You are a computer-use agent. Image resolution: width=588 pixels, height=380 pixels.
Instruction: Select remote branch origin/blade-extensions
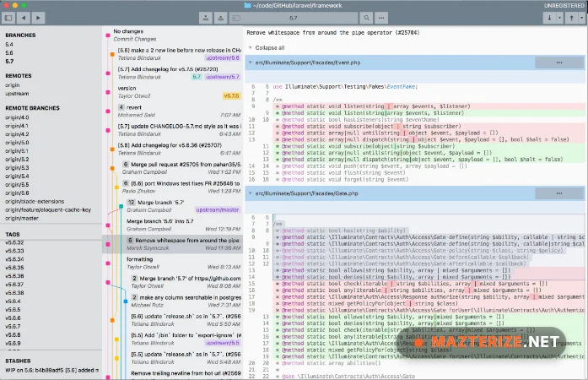(35, 201)
